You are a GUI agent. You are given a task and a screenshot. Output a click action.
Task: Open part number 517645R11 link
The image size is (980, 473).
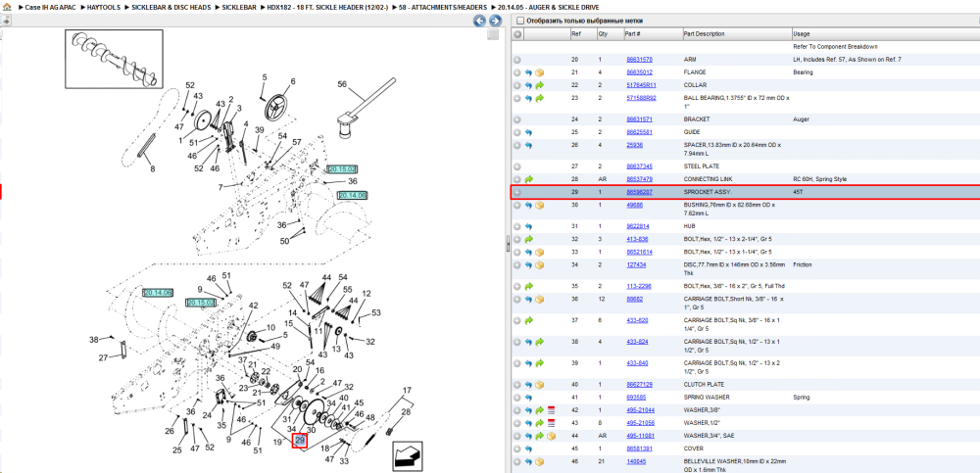click(641, 85)
